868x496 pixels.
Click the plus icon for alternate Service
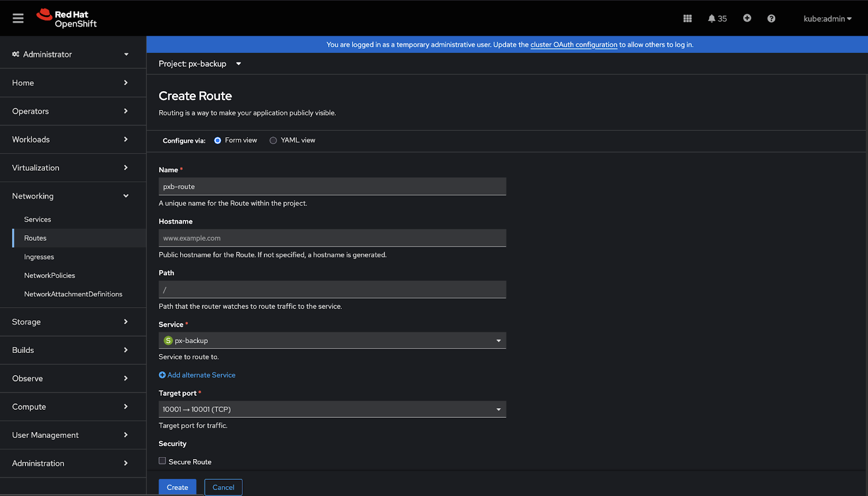click(x=162, y=375)
